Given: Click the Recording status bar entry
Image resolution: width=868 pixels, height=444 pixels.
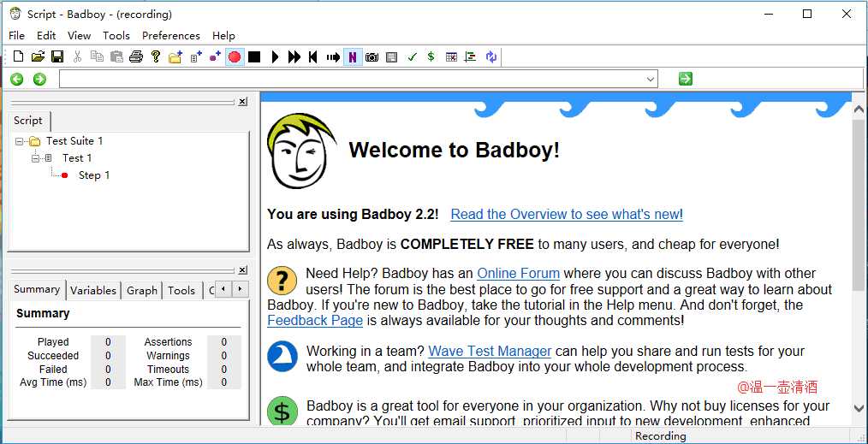Looking at the screenshot, I should 660,436.
